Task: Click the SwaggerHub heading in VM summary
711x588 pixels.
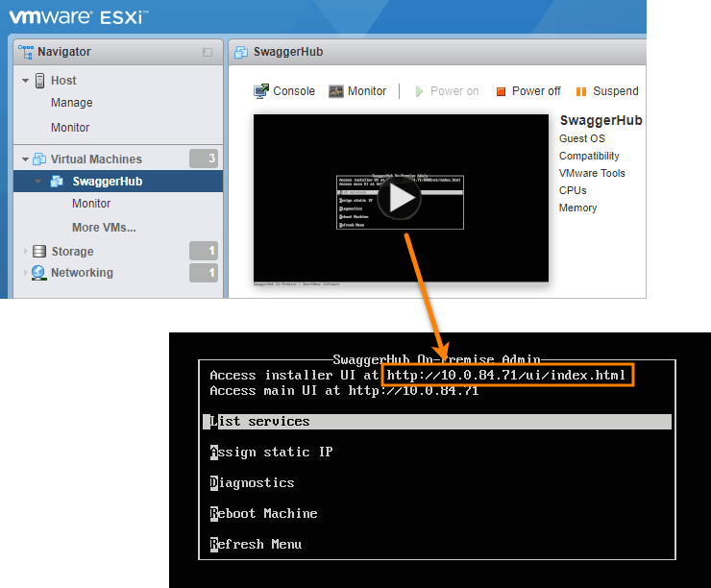Action: point(601,121)
